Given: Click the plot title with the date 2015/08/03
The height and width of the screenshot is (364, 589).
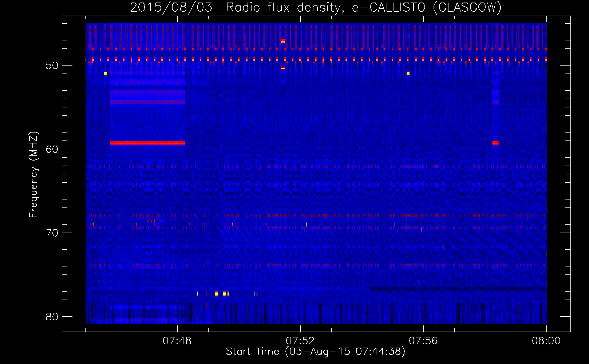Looking at the screenshot, I should coord(316,7).
